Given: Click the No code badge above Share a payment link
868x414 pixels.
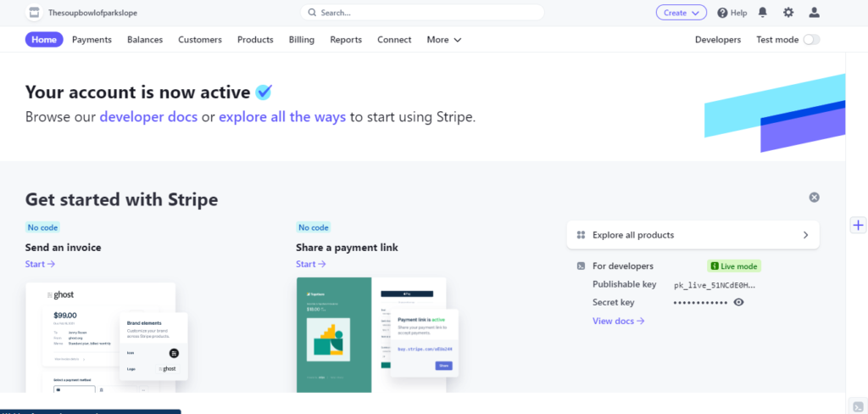Looking at the screenshot, I should [x=314, y=227].
